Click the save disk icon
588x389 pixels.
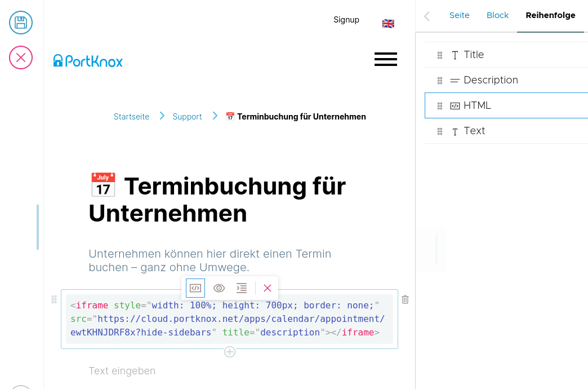click(21, 23)
